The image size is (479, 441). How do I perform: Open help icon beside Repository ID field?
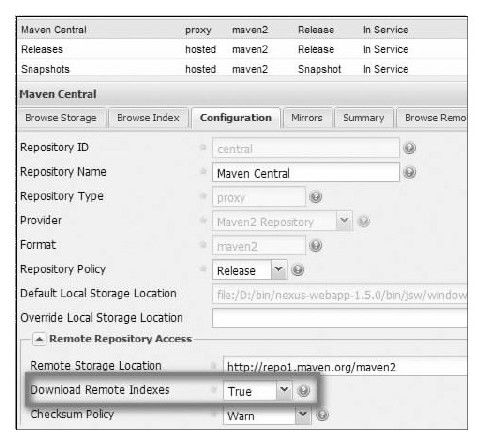(x=409, y=148)
